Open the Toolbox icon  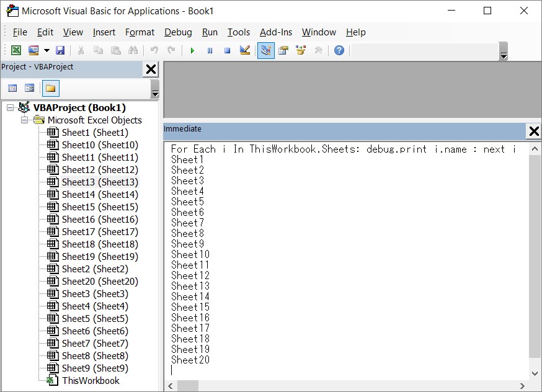(318, 50)
